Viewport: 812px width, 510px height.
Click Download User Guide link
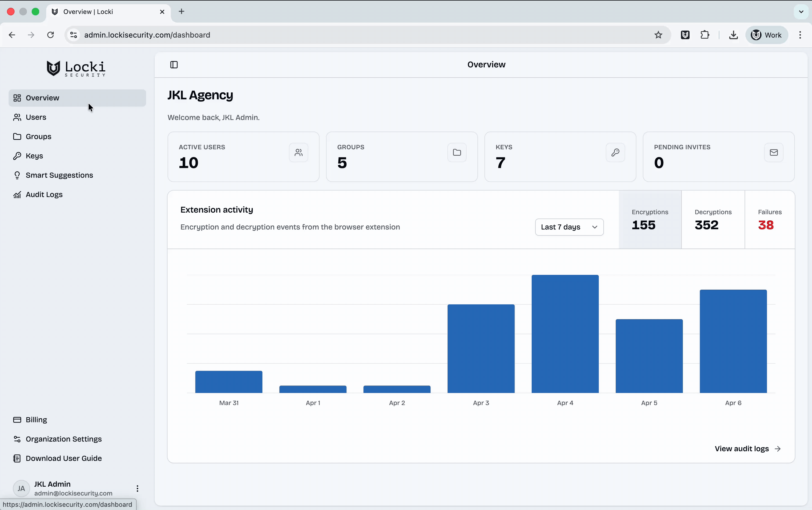(64, 458)
